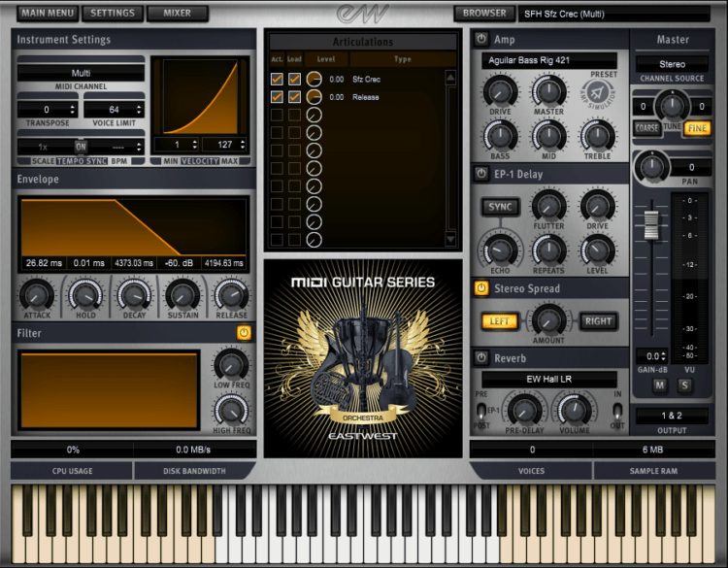Open the Main Menu

(x=48, y=14)
